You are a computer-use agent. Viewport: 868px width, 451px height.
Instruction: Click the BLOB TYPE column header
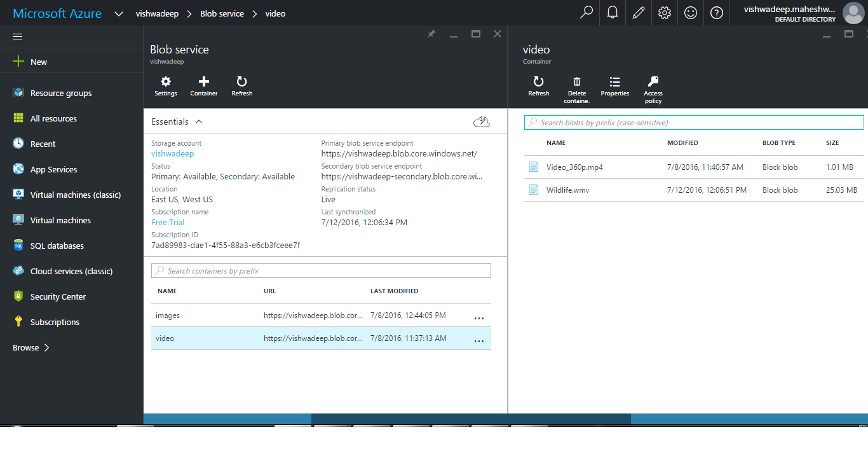coord(779,142)
